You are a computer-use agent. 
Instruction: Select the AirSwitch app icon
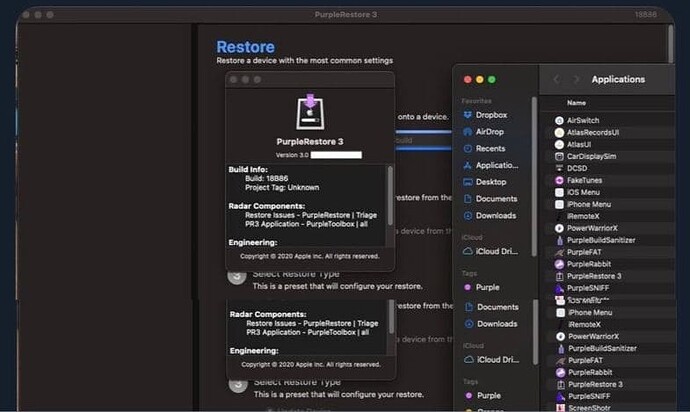pyautogui.click(x=559, y=120)
